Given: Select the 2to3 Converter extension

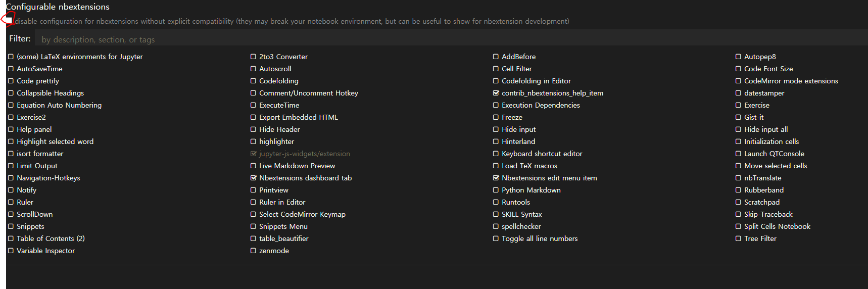Looking at the screenshot, I should (x=283, y=57).
